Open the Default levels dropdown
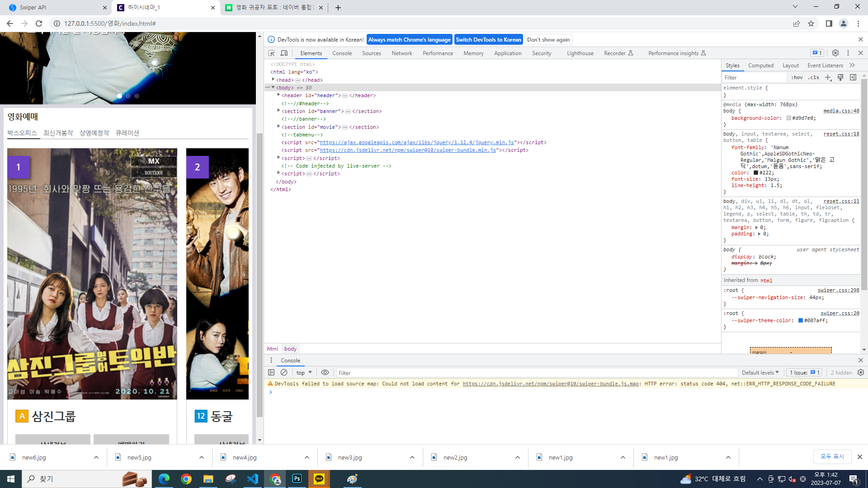 (x=760, y=372)
